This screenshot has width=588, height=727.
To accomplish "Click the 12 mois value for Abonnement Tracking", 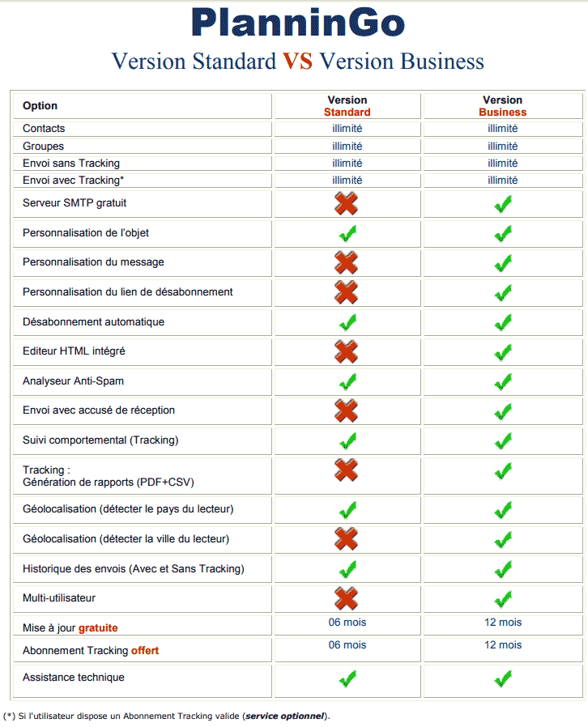I will tap(503, 645).
